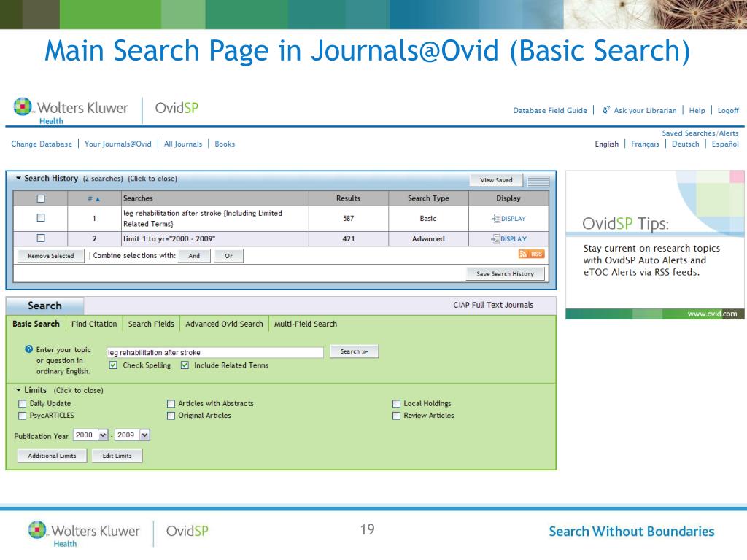Select English language
The height and width of the screenshot is (560, 747).
pos(606,144)
